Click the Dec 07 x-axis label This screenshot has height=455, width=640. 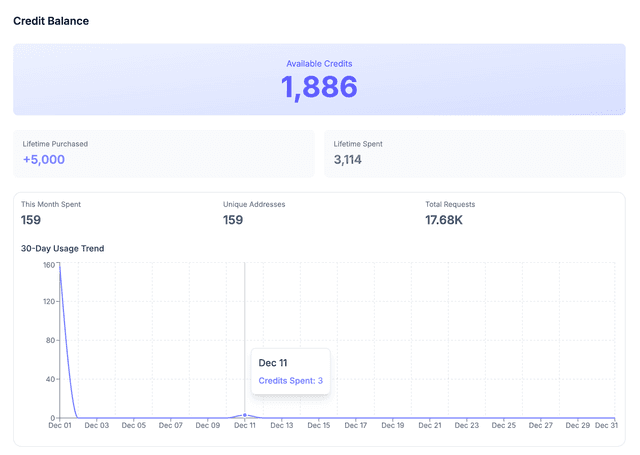point(171,425)
